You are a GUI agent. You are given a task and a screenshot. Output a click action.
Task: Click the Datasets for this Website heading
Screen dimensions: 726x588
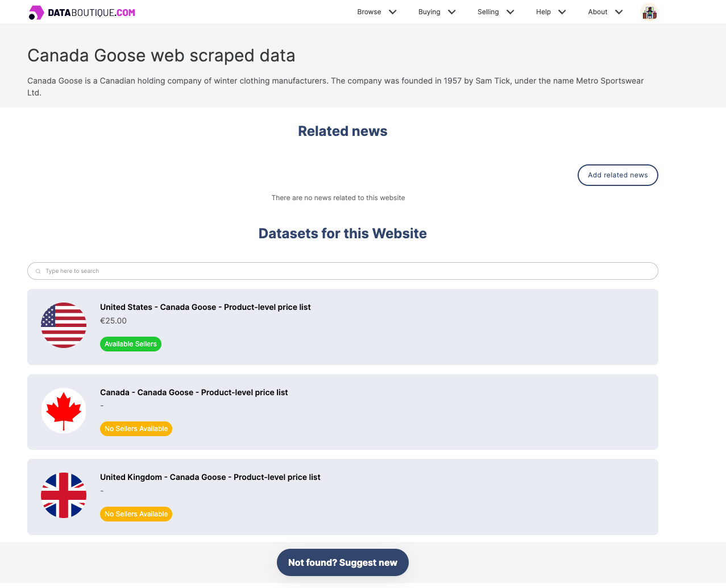pyautogui.click(x=343, y=234)
